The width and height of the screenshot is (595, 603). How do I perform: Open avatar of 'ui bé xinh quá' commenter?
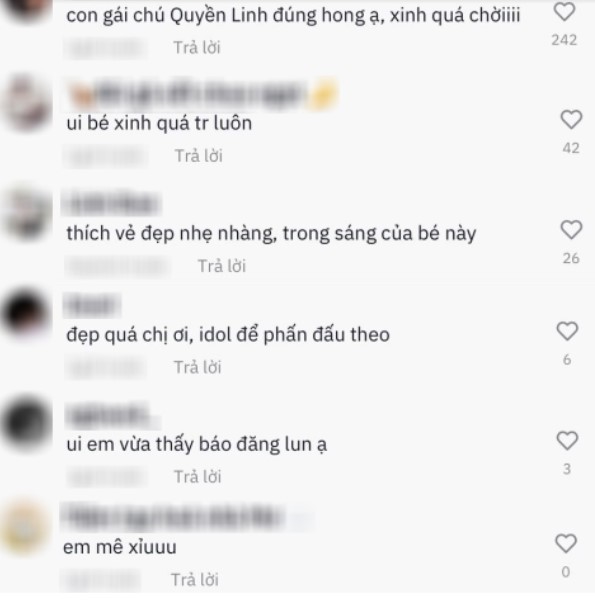click(26, 103)
